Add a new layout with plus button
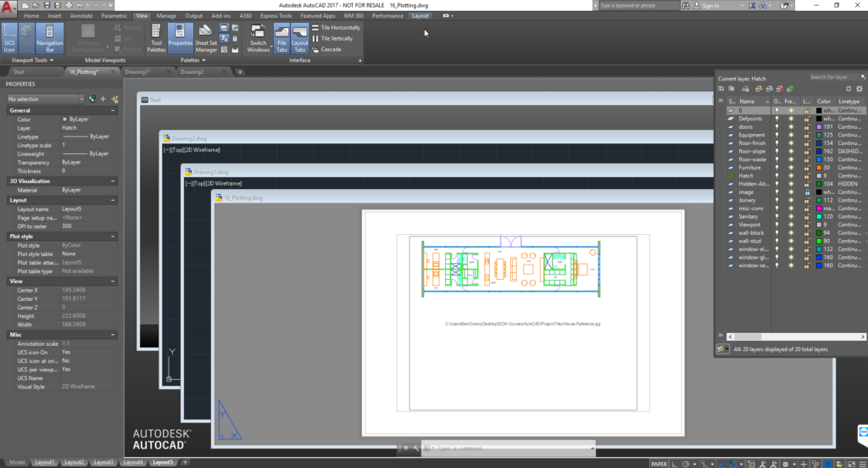 point(185,462)
